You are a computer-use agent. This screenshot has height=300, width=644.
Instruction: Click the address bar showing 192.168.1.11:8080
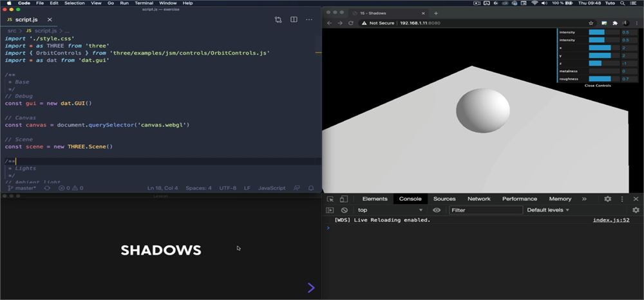click(420, 23)
